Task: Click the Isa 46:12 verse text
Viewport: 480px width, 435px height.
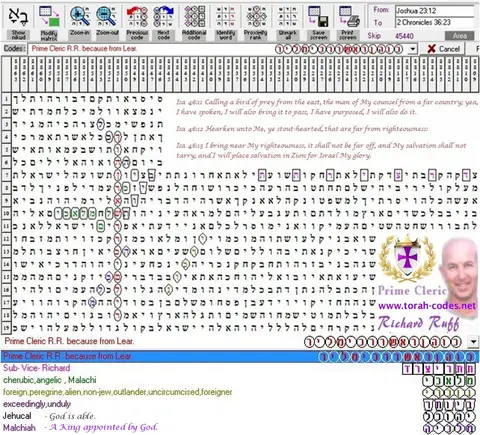Action: tap(302, 129)
